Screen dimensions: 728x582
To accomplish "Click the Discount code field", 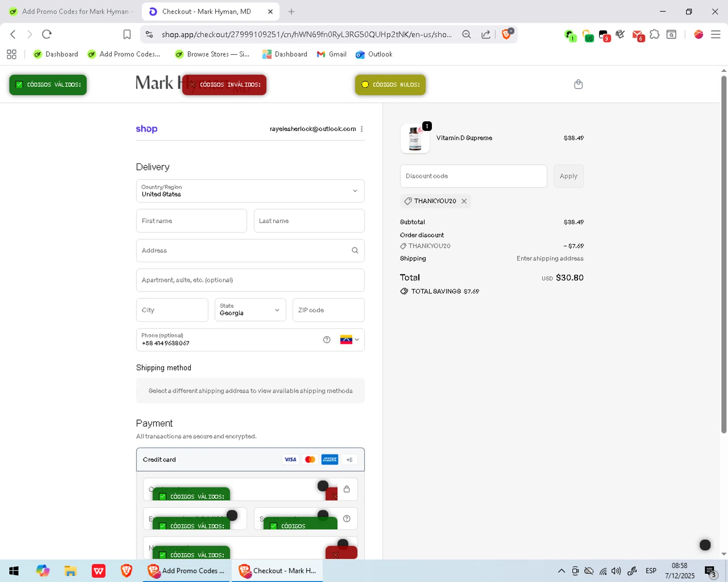I will (x=473, y=176).
